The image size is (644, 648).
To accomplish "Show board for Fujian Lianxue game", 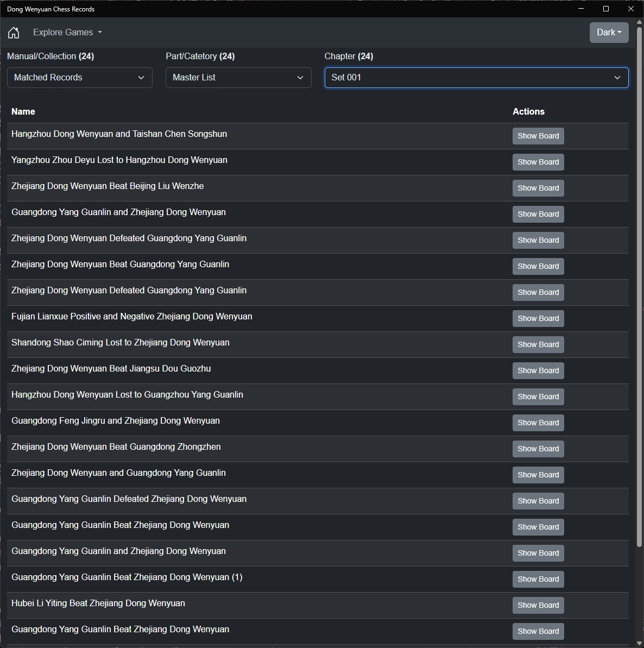I will tap(538, 318).
